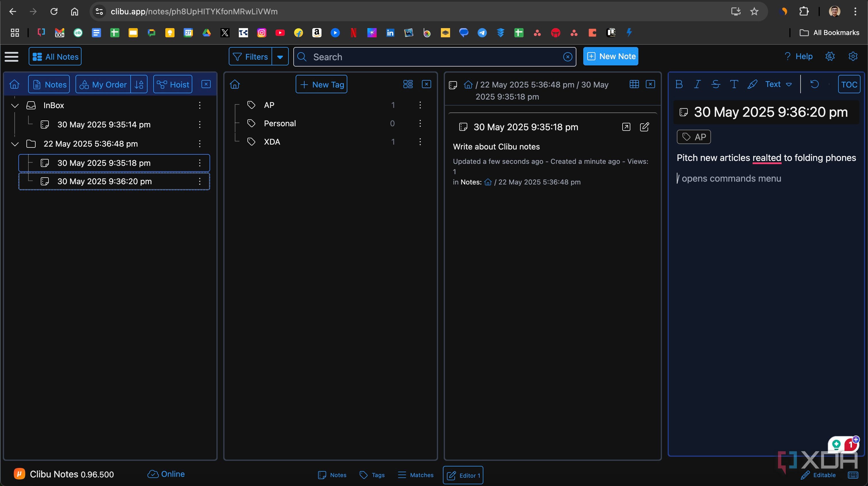Edit note 9:35:18 pm with pencil icon

point(644,127)
